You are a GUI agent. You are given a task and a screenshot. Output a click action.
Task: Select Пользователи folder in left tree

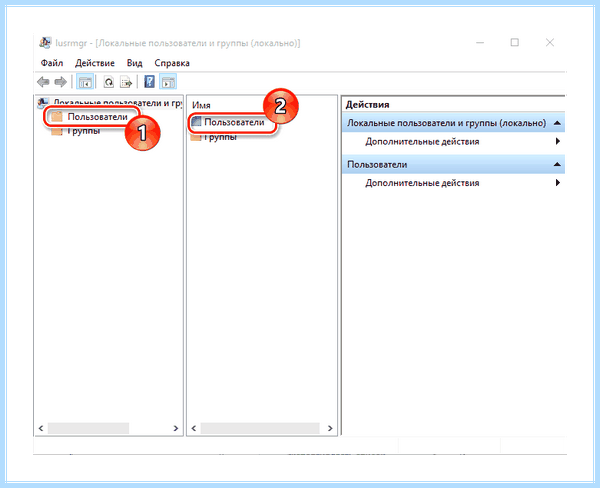pyautogui.click(x=90, y=117)
